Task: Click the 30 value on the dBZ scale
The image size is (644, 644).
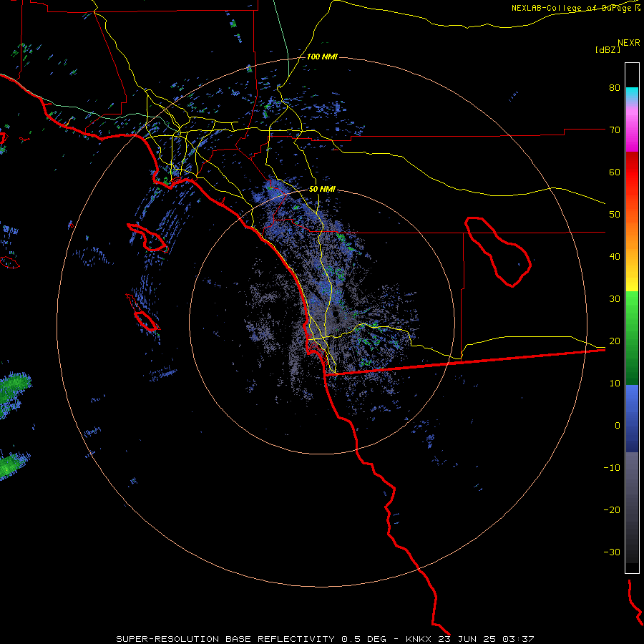Action: click(615, 299)
